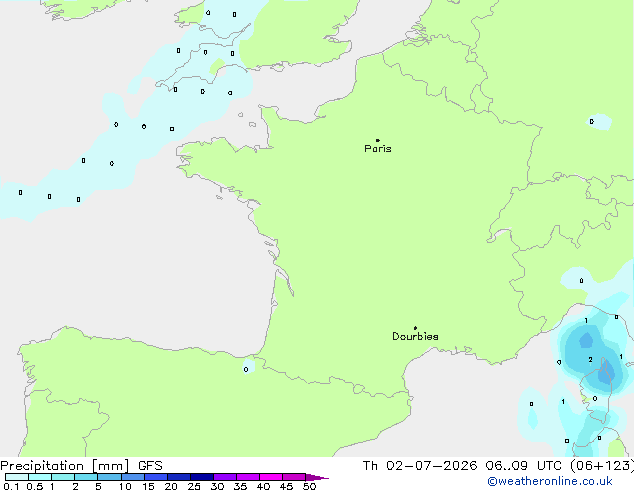Click the legend value '0.5'
634x490 pixels.
point(35,486)
